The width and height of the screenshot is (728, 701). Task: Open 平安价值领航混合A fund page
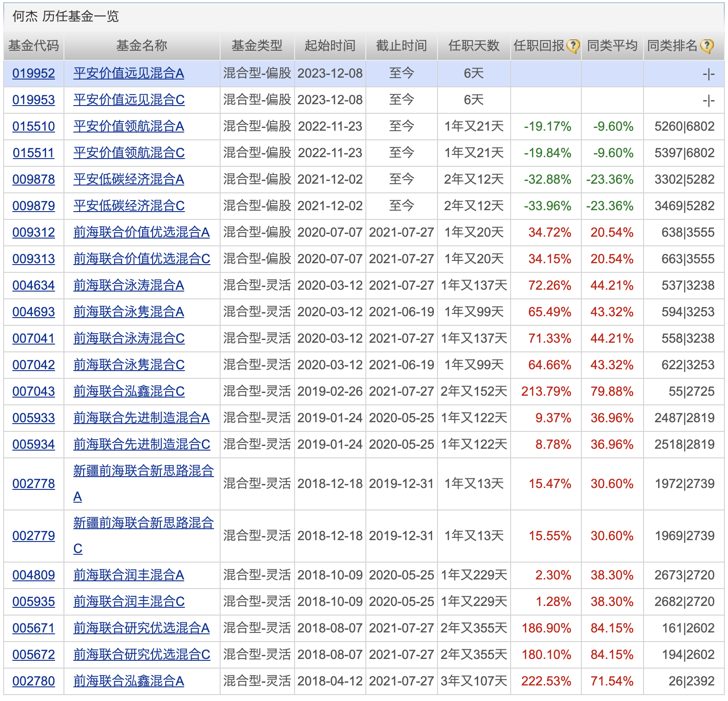(129, 127)
